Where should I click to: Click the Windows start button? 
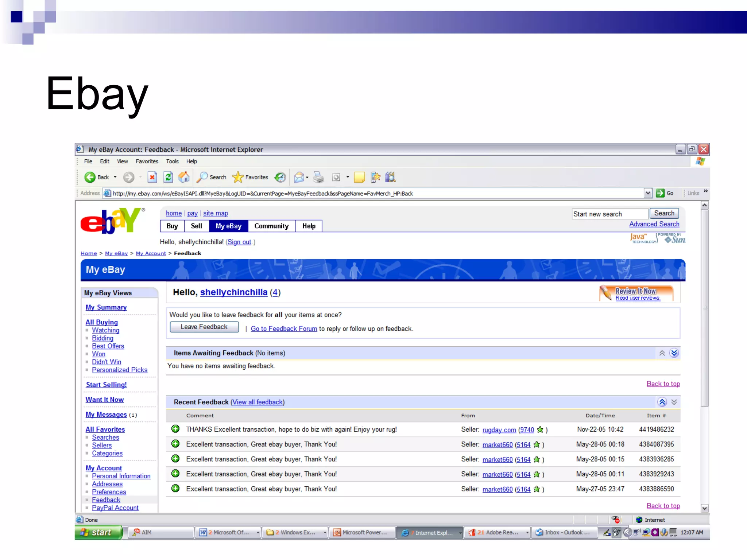pyautogui.click(x=98, y=532)
